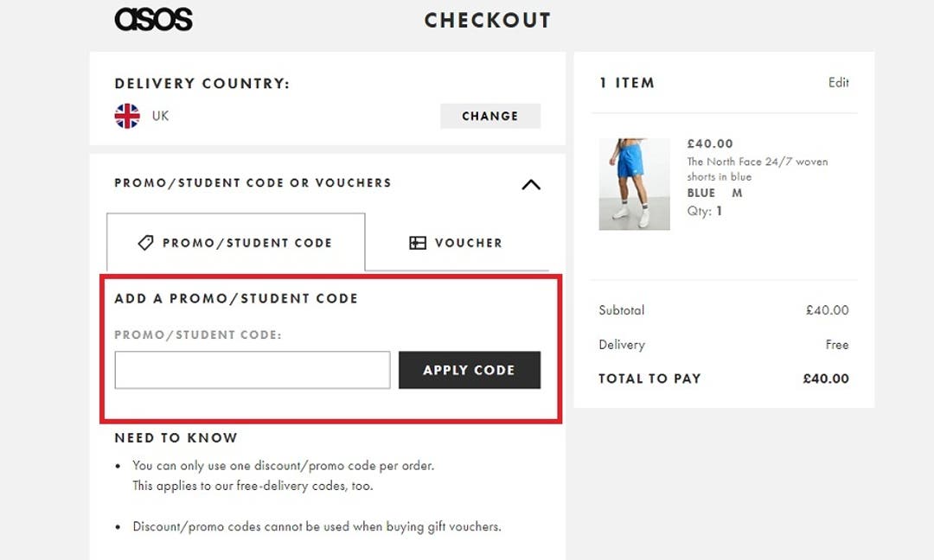Open the Edit link for your item
The image size is (934, 560).
pos(839,82)
